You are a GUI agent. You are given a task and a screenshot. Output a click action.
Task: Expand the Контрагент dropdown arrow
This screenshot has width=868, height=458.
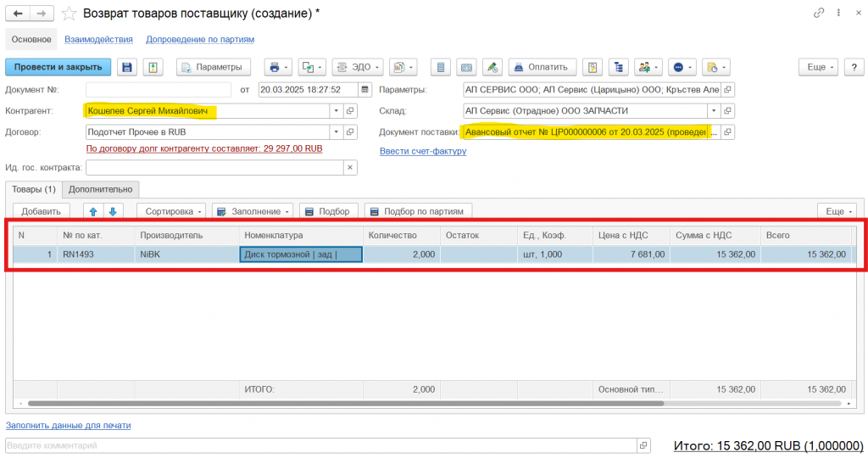[336, 111]
